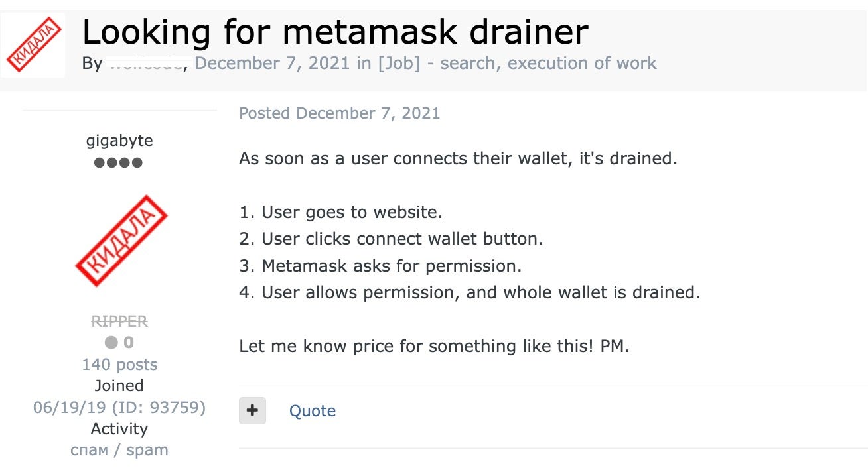Image resolution: width=868 pixels, height=472 pixels.
Task: Click the four-dot rank indicator under gigabyte
Action: click(x=119, y=163)
